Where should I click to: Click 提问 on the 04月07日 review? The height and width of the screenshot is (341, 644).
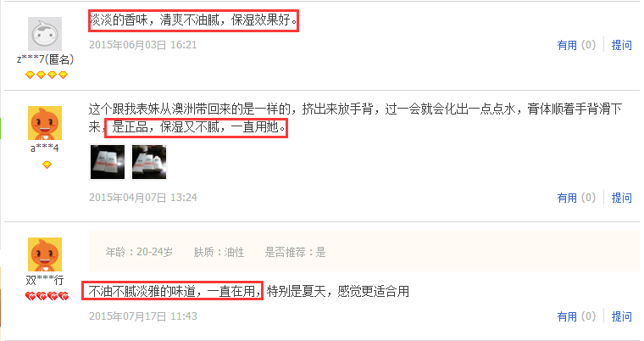click(621, 198)
